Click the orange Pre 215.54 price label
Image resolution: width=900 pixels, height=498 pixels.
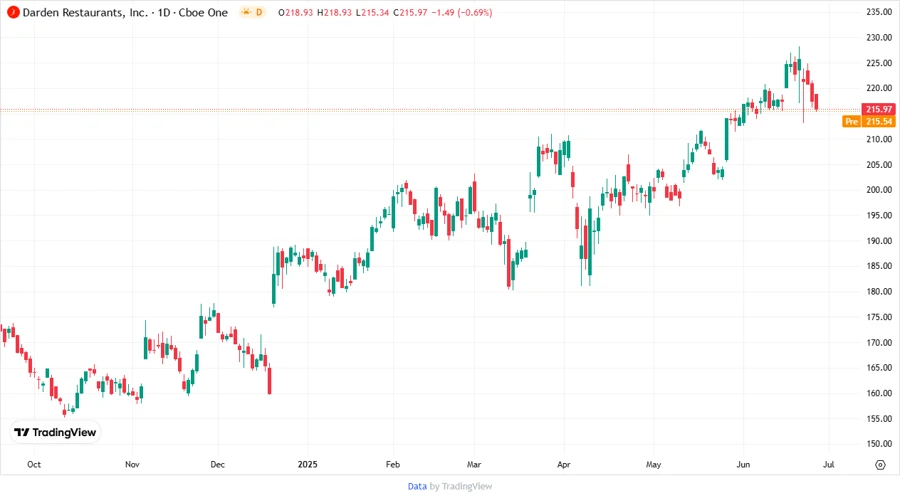click(x=869, y=121)
